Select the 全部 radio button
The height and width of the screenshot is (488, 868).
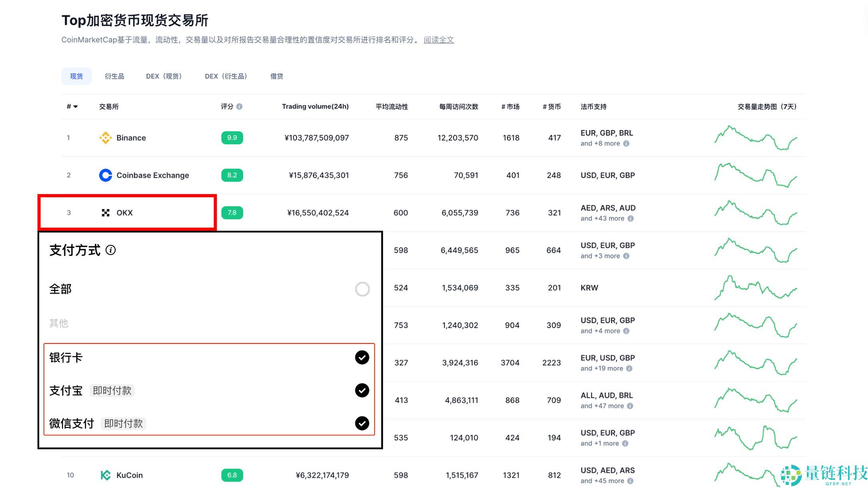point(362,289)
